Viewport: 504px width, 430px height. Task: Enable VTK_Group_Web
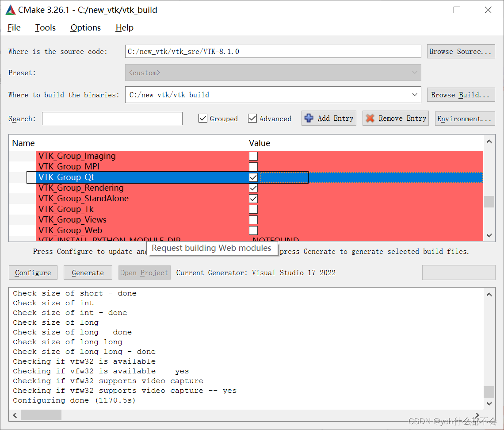pyautogui.click(x=253, y=230)
